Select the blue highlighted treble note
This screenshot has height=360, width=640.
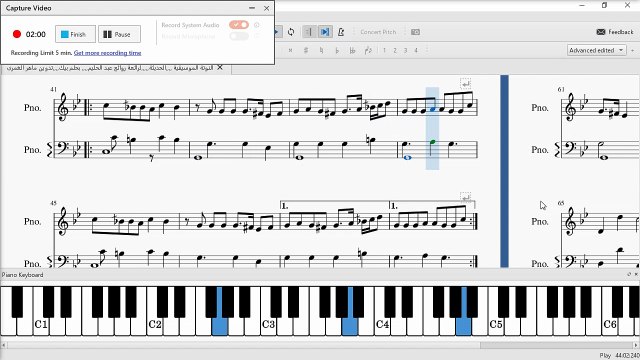tap(433, 109)
